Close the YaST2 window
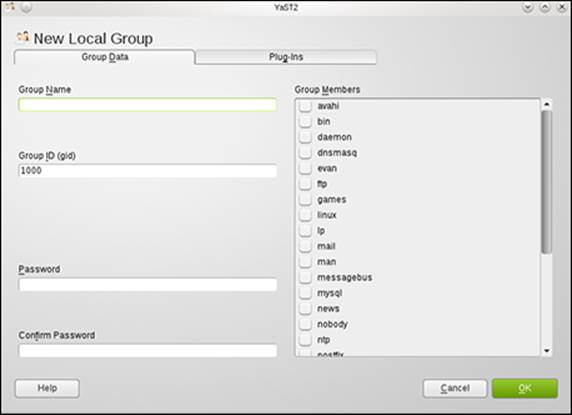This screenshot has height=415, width=572. click(562, 7)
